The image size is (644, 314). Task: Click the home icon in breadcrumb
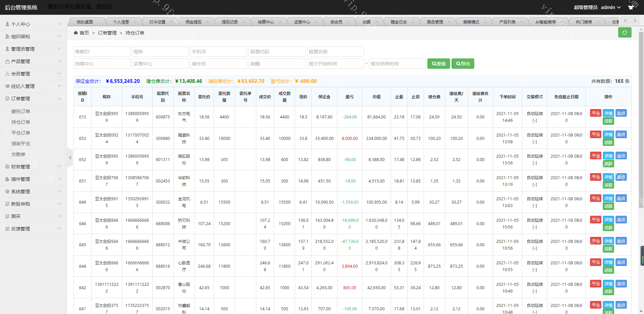76,33
